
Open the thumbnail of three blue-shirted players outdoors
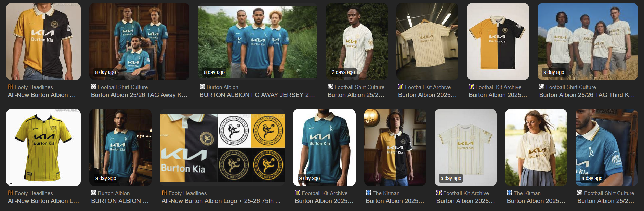[258, 41]
